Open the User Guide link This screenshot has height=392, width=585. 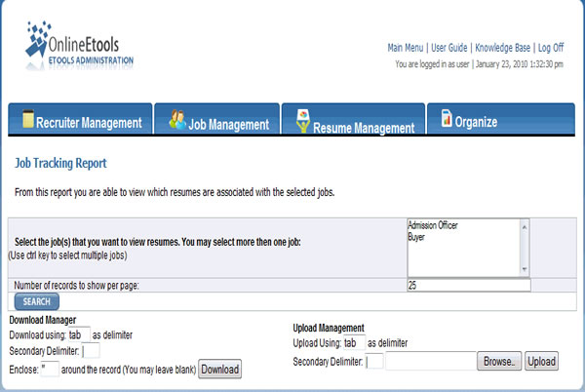[x=449, y=47]
